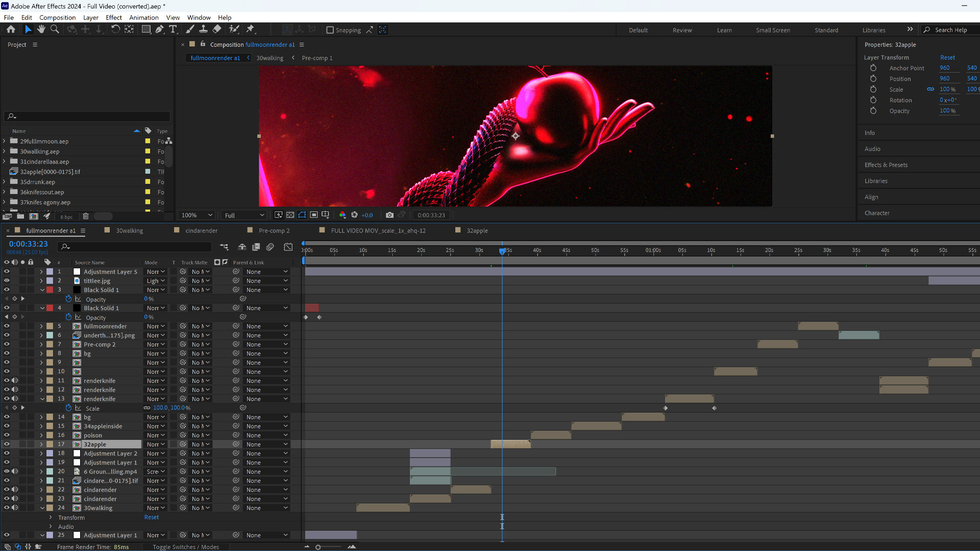
Task: Click the timeline zoom slider handle
Action: 318,547
